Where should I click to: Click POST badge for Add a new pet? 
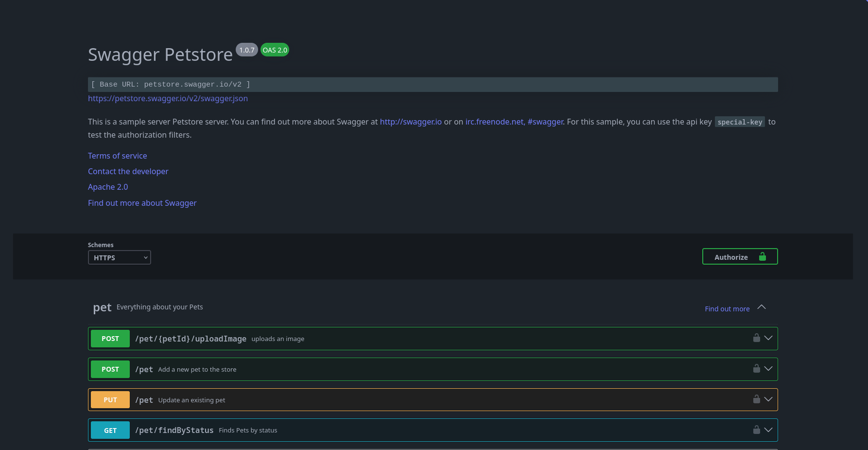pyautogui.click(x=110, y=369)
